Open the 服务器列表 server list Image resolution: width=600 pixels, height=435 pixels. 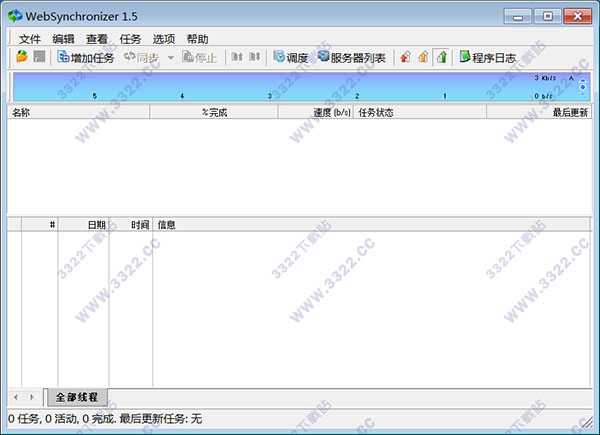(x=351, y=57)
